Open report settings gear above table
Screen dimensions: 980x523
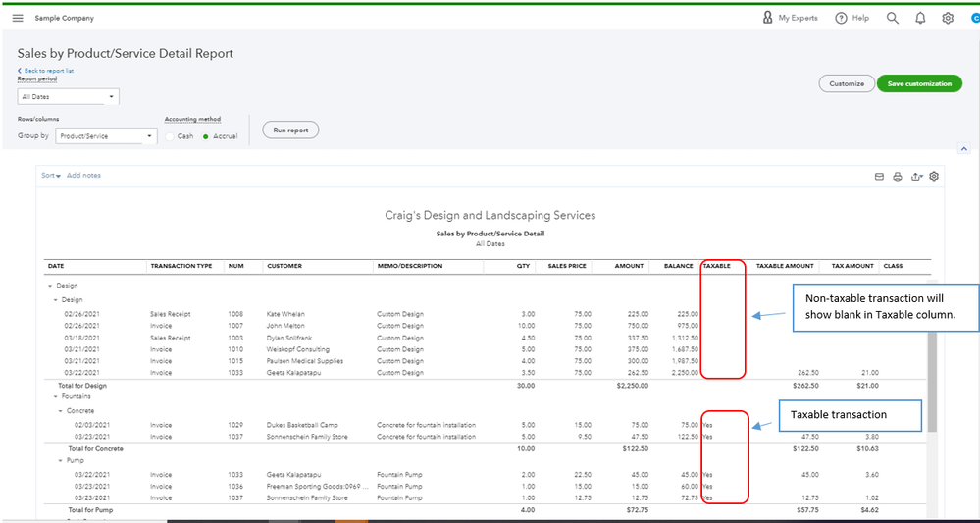934,177
